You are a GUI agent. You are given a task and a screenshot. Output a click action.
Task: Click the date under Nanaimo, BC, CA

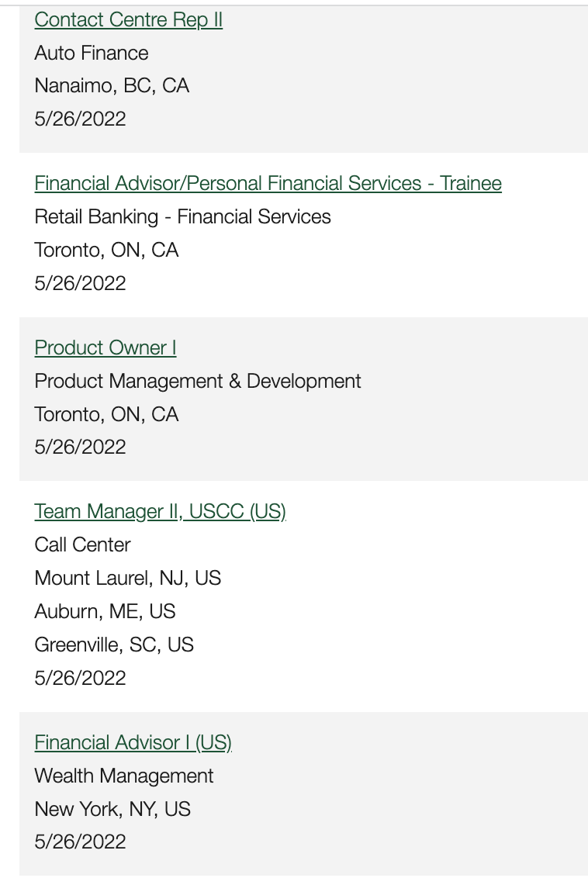[x=80, y=119]
